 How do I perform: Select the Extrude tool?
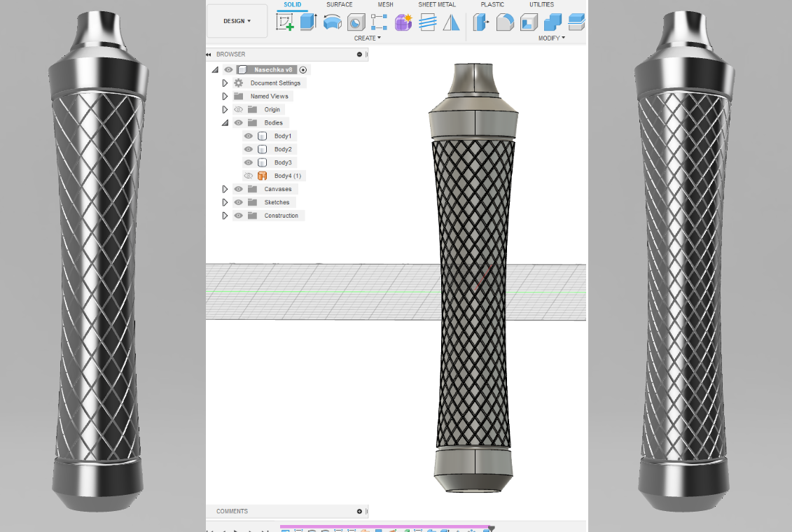coord(308,22)
